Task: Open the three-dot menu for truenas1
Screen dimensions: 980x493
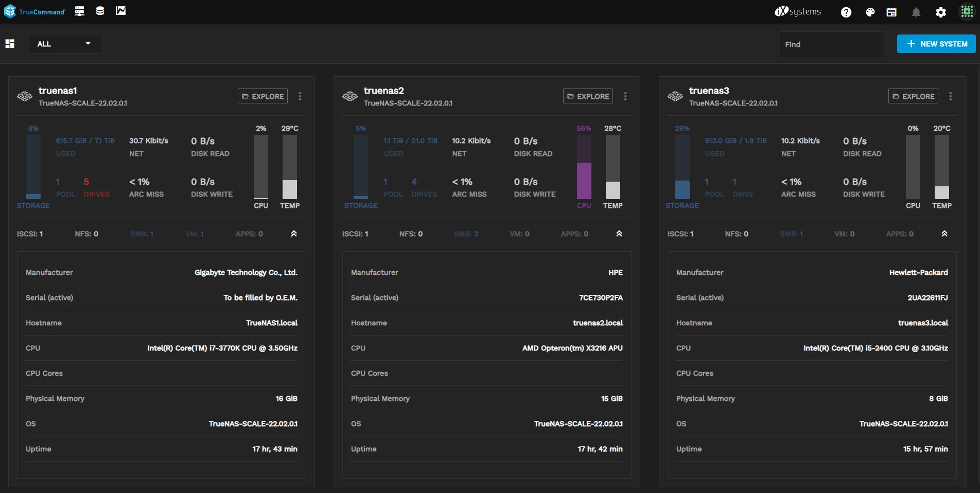Action: 300,96
